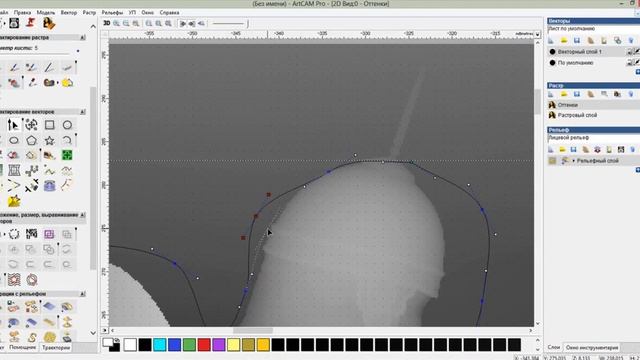
Task: Toggle the lightbulb in Raster panel
Action: (x=631, y=94)
